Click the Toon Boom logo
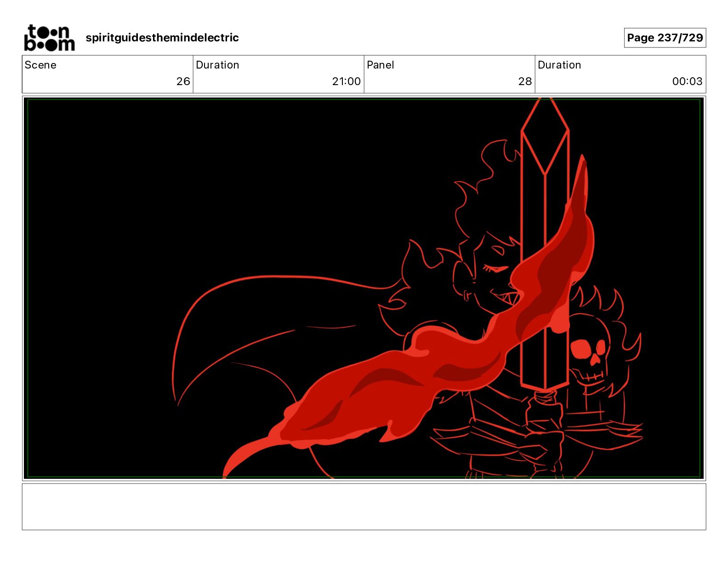The height and width of the screenshot is (563, 728). (x=49, y=38)
